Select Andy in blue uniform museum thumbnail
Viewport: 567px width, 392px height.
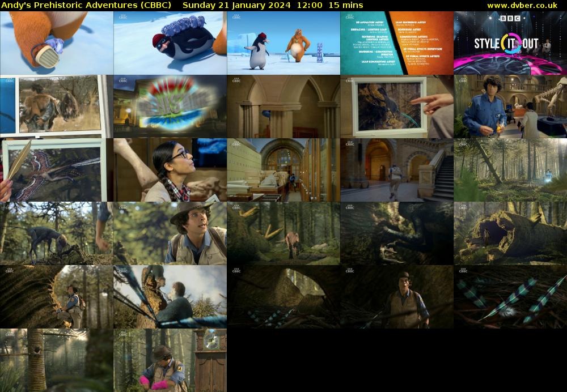point(510,106)
